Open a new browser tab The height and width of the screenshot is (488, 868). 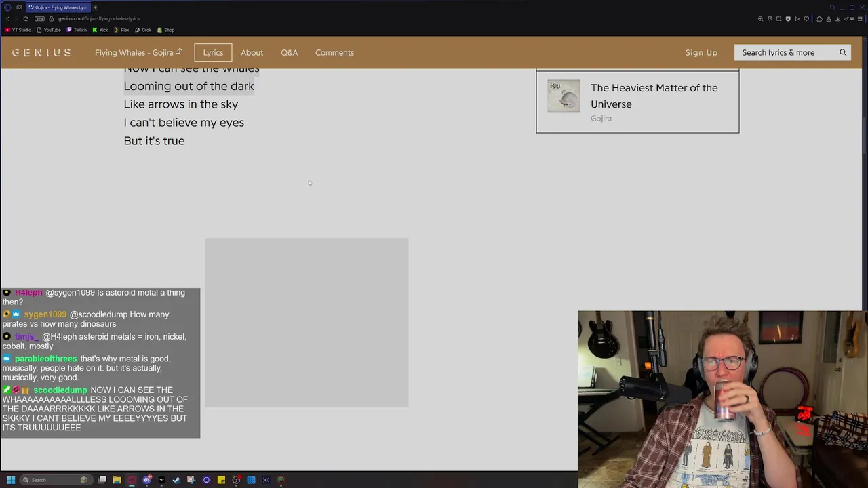click(x=95, y=7)
